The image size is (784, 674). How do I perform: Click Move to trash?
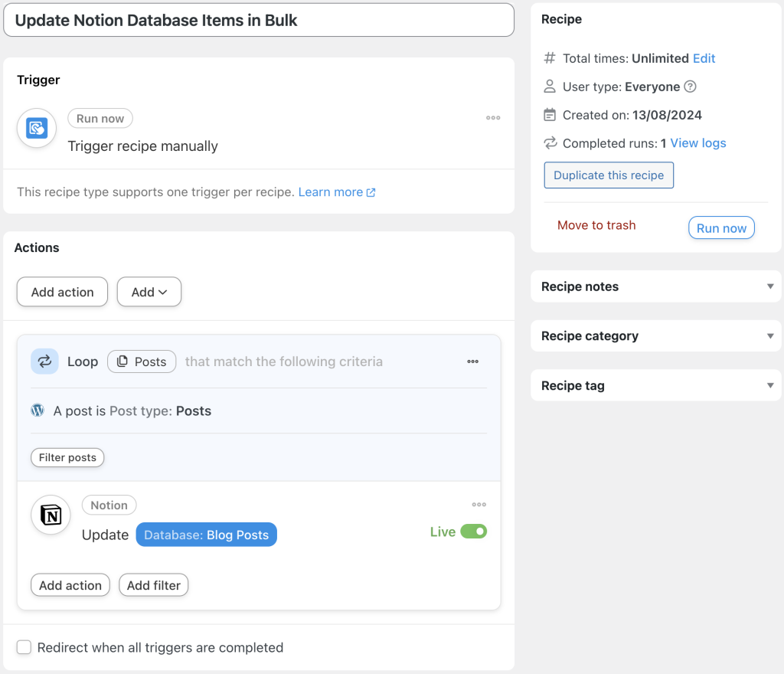[596, 225]
